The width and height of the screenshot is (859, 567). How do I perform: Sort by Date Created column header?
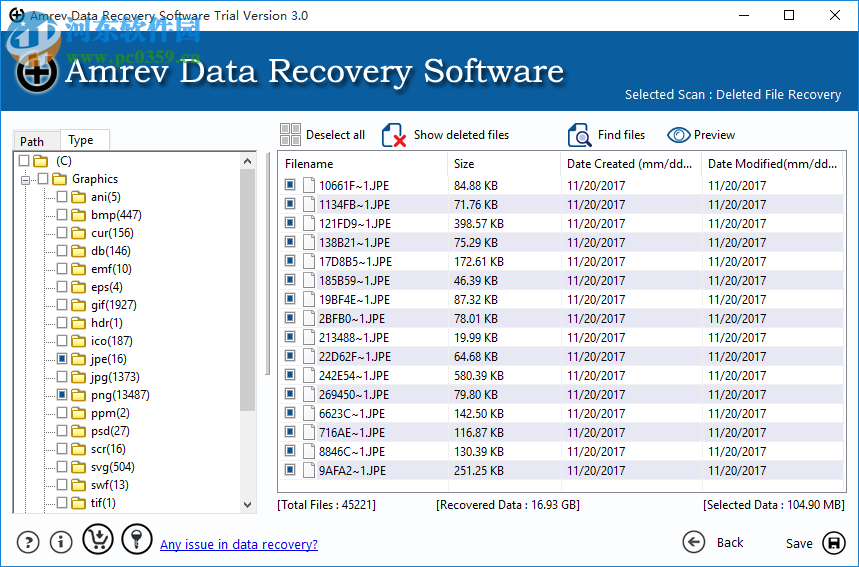coord(631,164)
